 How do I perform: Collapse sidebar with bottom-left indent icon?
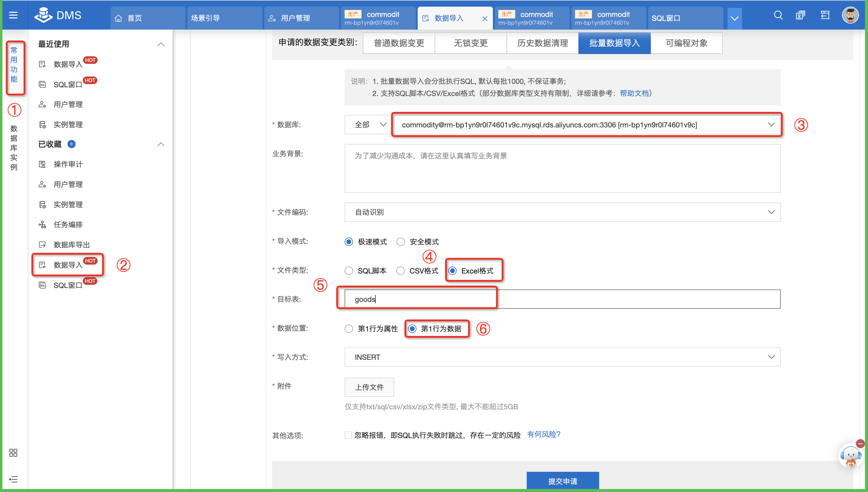pyautogui.click(x=13, y=479)
